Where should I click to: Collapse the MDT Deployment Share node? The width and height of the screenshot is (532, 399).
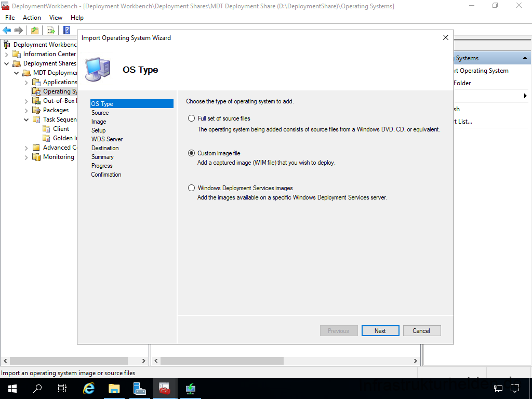click(x=16, y=73)
